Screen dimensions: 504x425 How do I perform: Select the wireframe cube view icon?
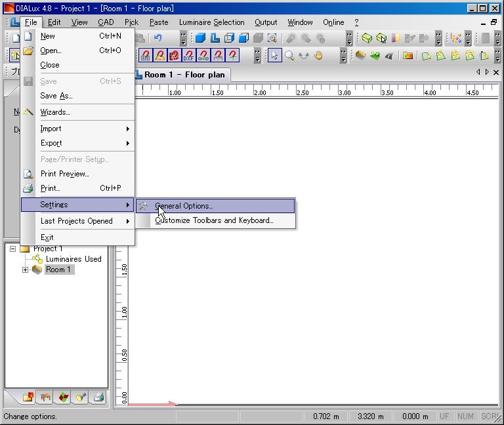pos(229,38)
